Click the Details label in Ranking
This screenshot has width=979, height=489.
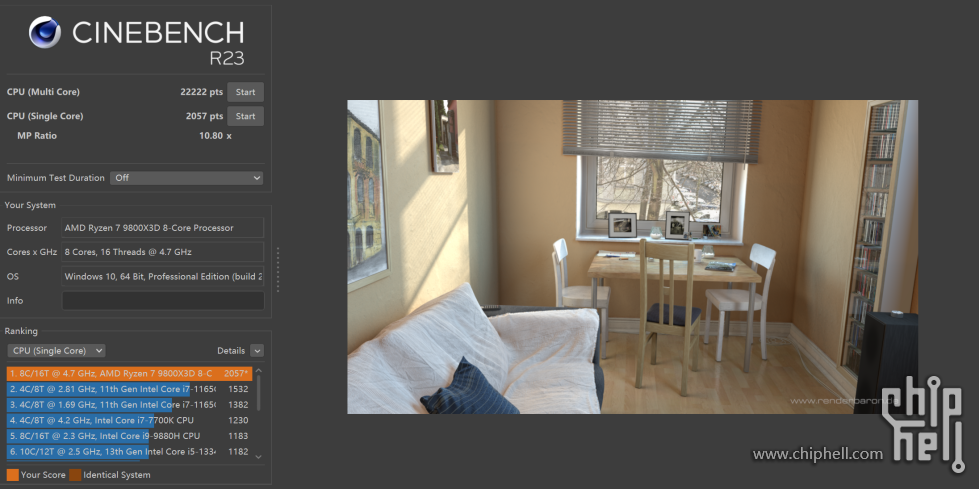pos(231,351)
